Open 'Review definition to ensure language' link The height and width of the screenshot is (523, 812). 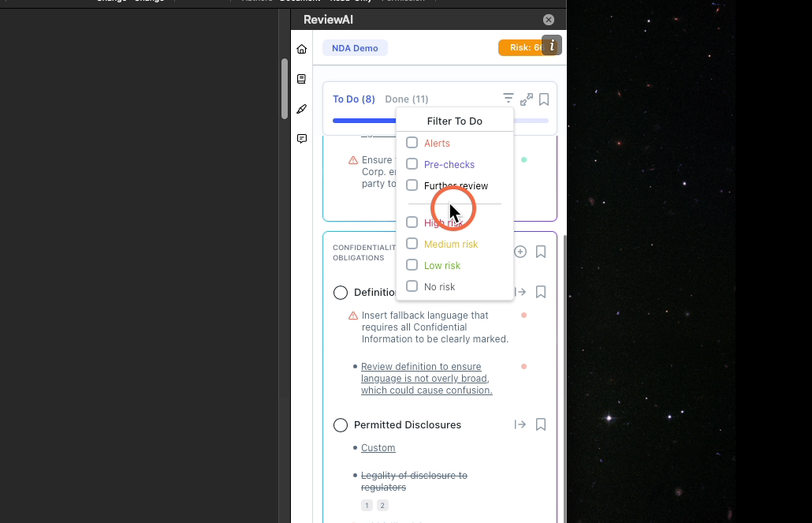pyautogui.click(x=426, y=379)
